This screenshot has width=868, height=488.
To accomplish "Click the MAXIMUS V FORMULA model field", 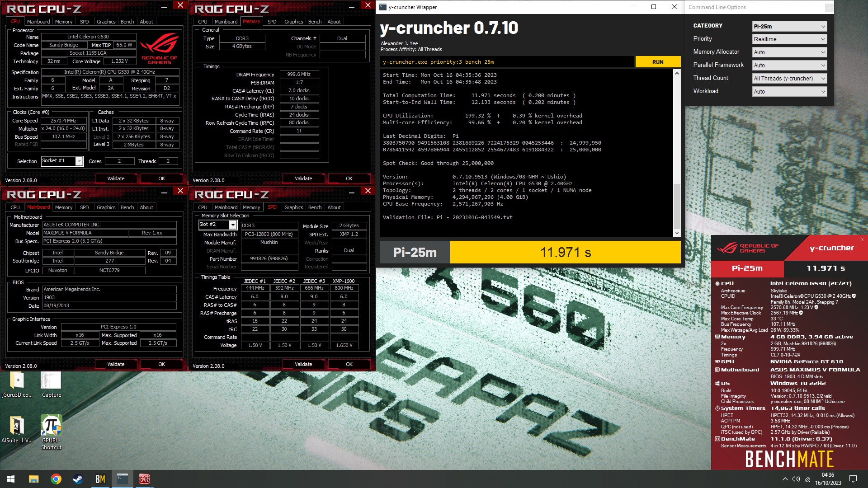I will tap(85, 233).
